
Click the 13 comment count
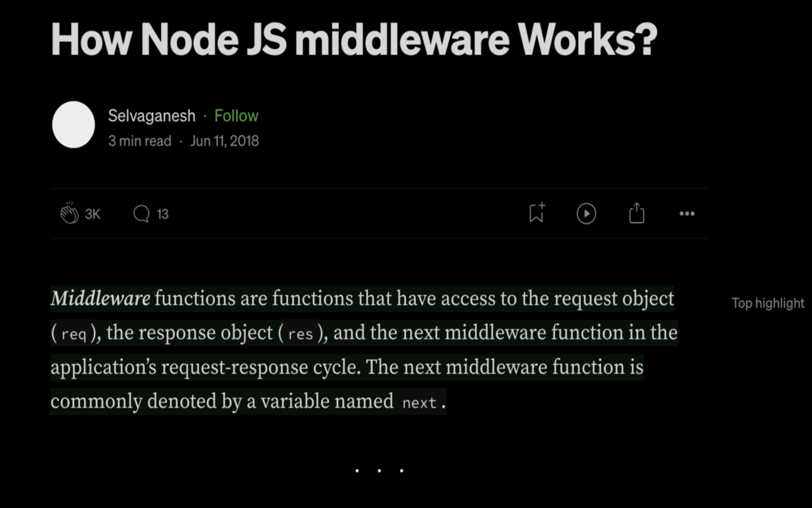pyautogui.click(x=163, y=214)
